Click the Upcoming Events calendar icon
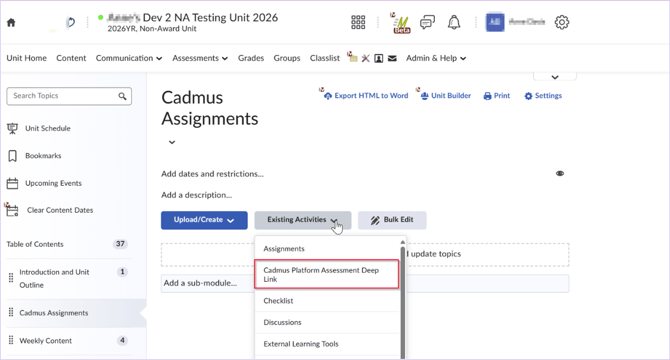 12,183
